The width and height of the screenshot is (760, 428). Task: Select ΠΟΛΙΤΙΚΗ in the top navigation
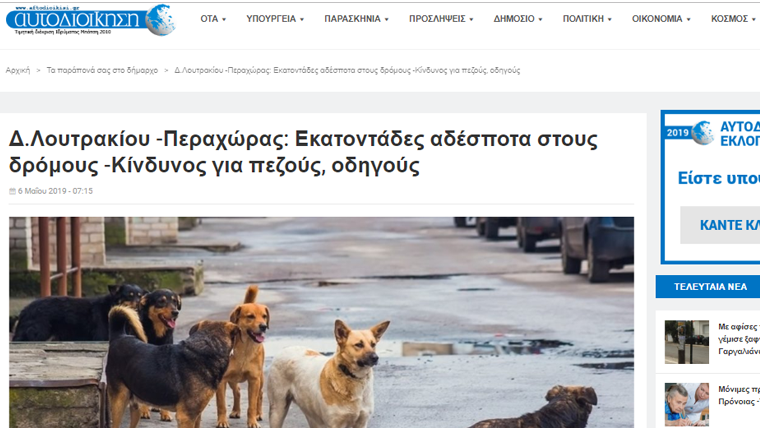coord(587,19)
